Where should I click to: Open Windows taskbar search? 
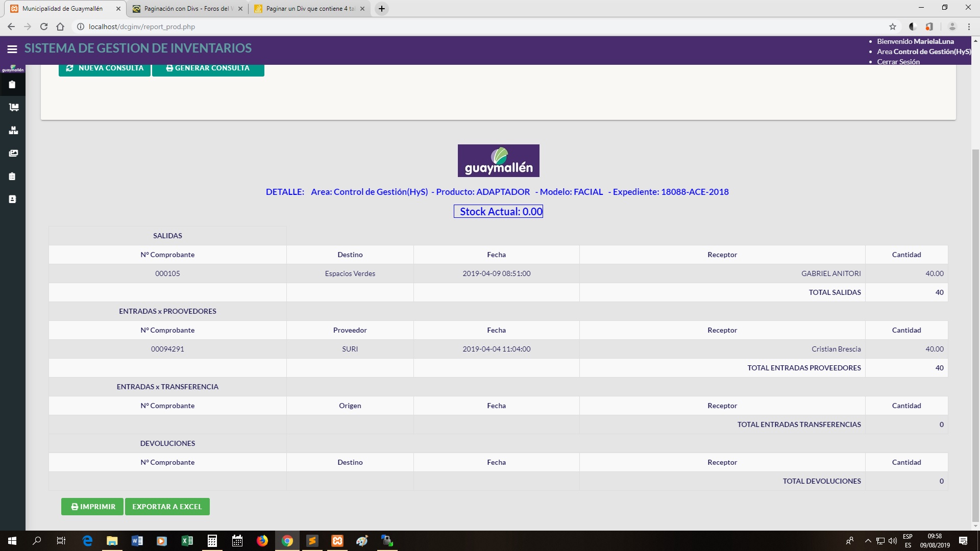click(37, 541)
